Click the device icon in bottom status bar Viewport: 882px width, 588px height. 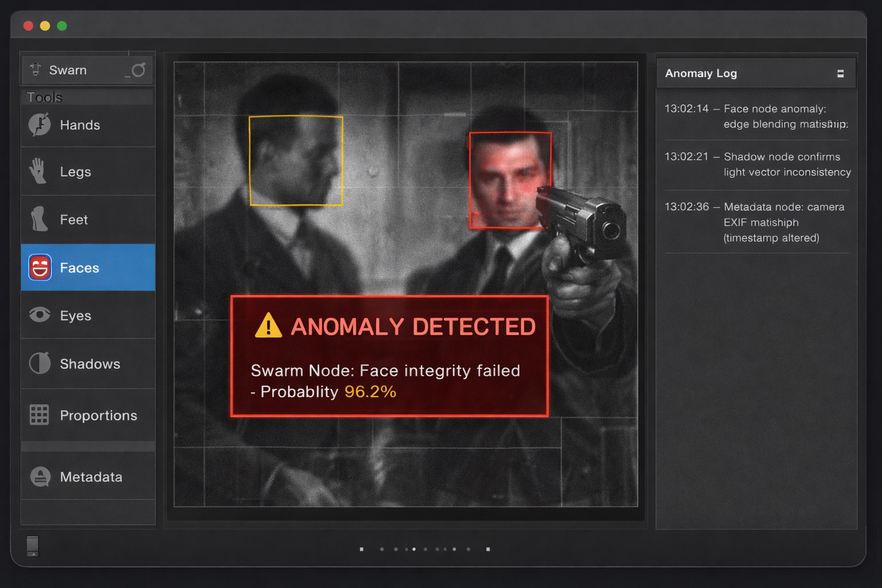click(33, 546)
